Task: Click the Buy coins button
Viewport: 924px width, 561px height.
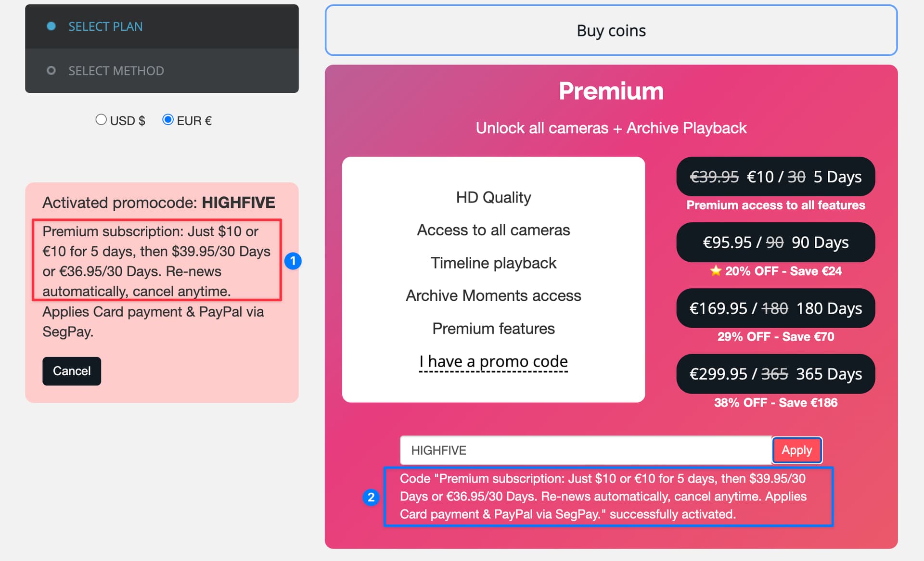Action: pyautogui.click(x=611, y=30)
